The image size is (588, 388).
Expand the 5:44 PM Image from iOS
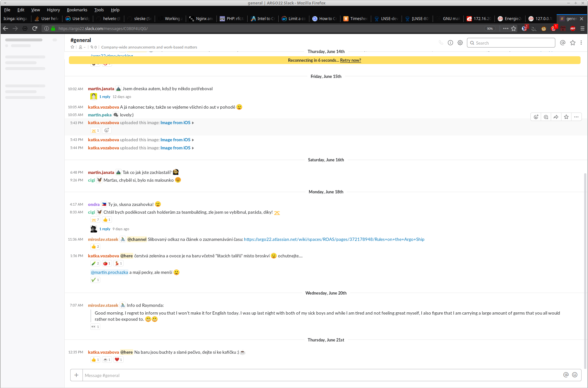[x=175, y=148]
